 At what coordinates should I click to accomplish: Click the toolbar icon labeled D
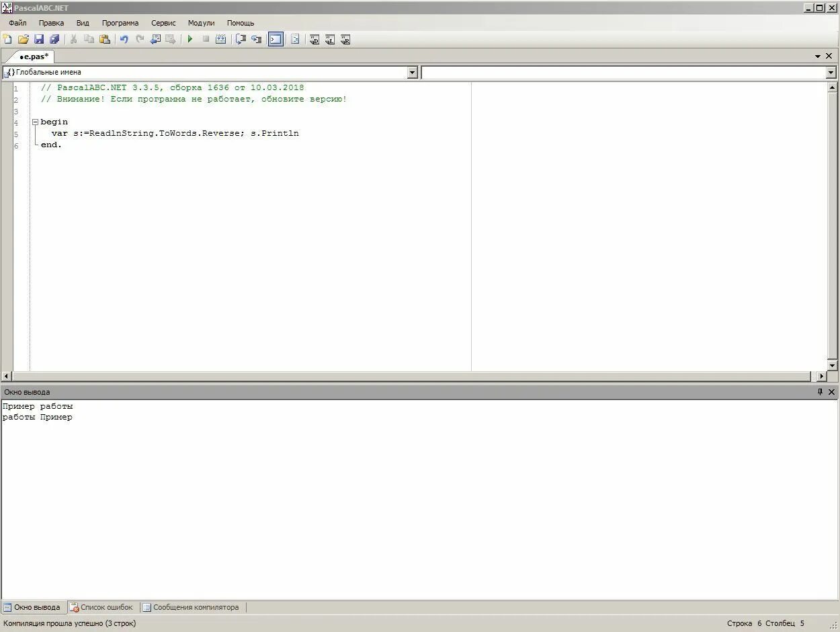314,40
